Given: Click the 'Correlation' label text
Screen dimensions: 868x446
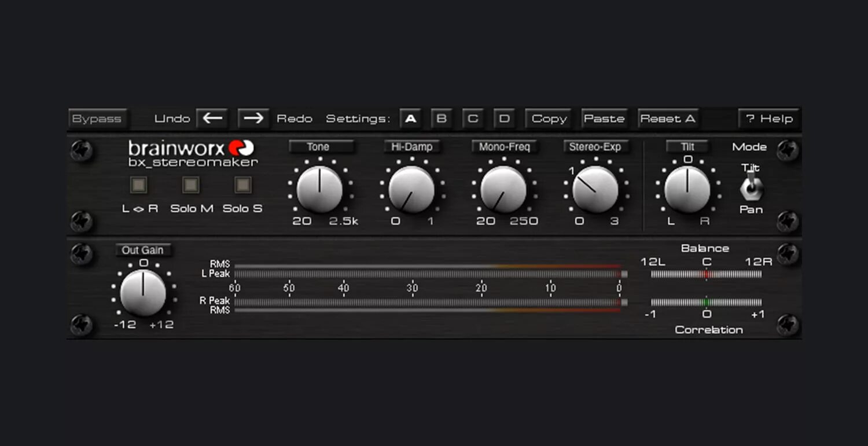Looking at the screenshot, I should 709,330.
